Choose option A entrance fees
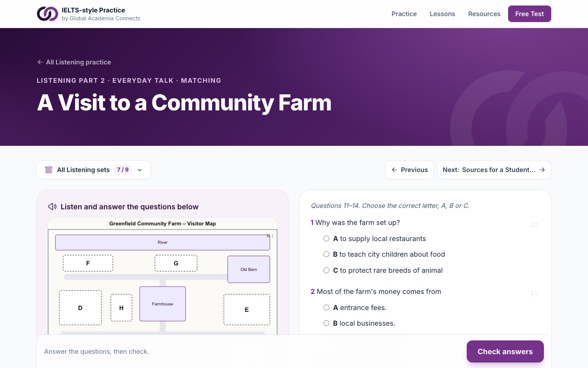This screenshot has height=368, width=588. [326, 308]
